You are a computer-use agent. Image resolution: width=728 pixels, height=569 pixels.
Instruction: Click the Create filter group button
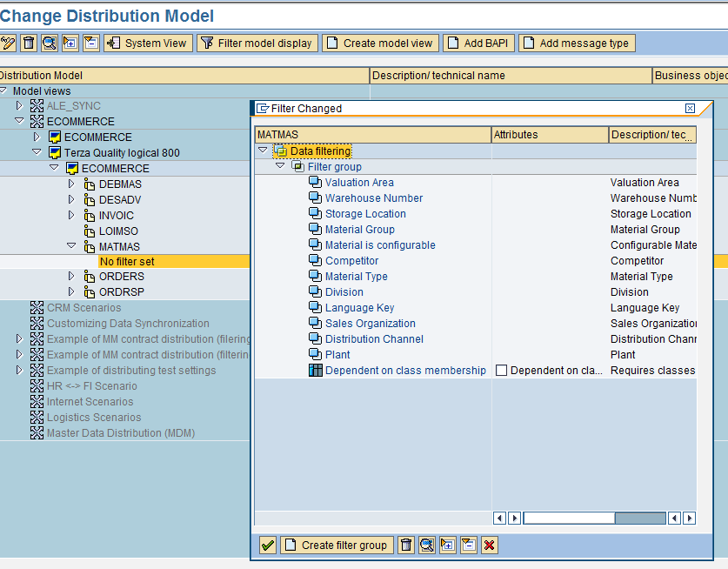pyautogui.click(x=337, y=545)
